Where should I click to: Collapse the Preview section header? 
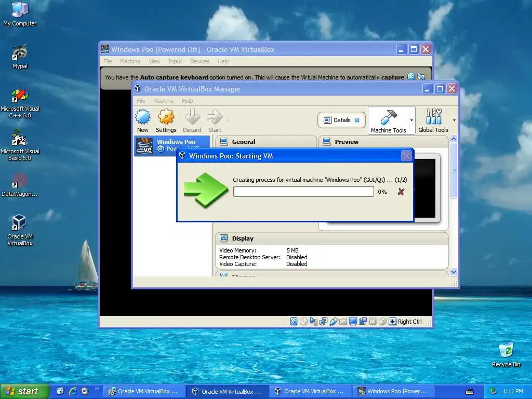383,141
